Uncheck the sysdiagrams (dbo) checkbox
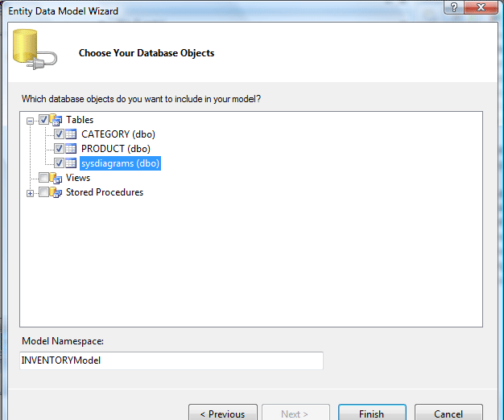Viewport: 504px width, 420px height. click(59, 163)
